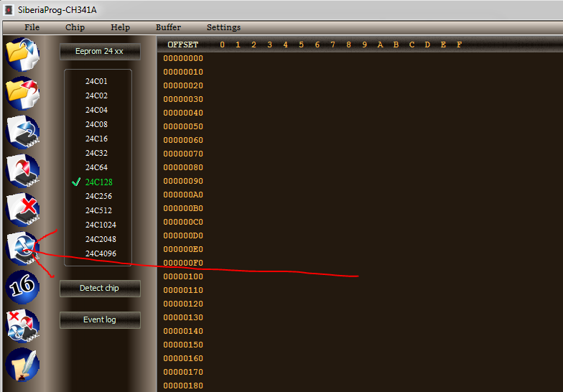Viewport: 563px width, 392px height.
Task: Click offset row 000000D0
Action: coord(183,235)
